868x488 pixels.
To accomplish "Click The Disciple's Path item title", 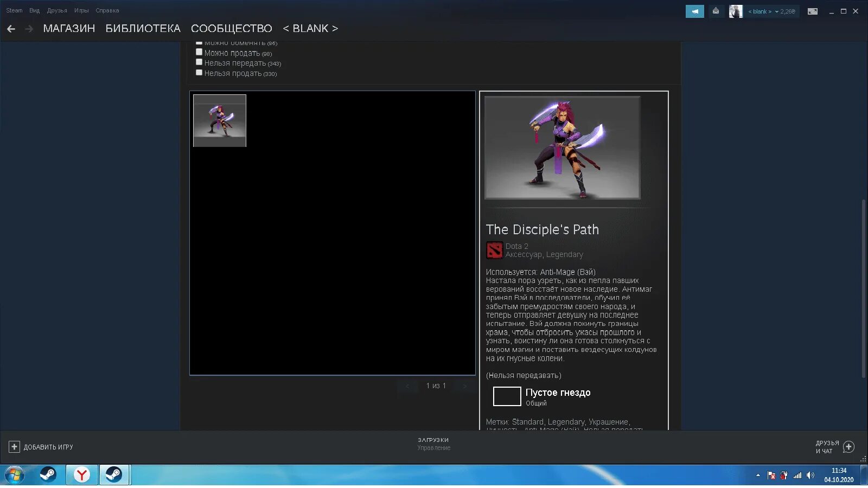I will [542, 229].
